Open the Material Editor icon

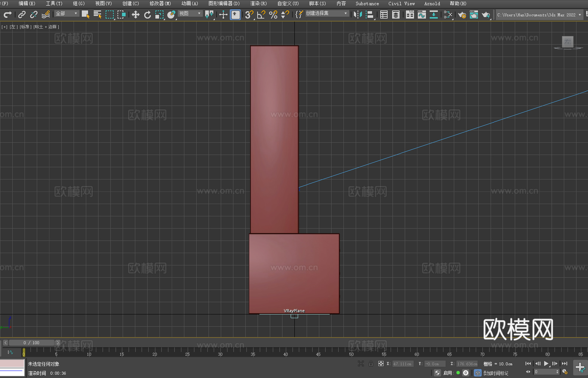pyautogui.click(x=448, y=14)
